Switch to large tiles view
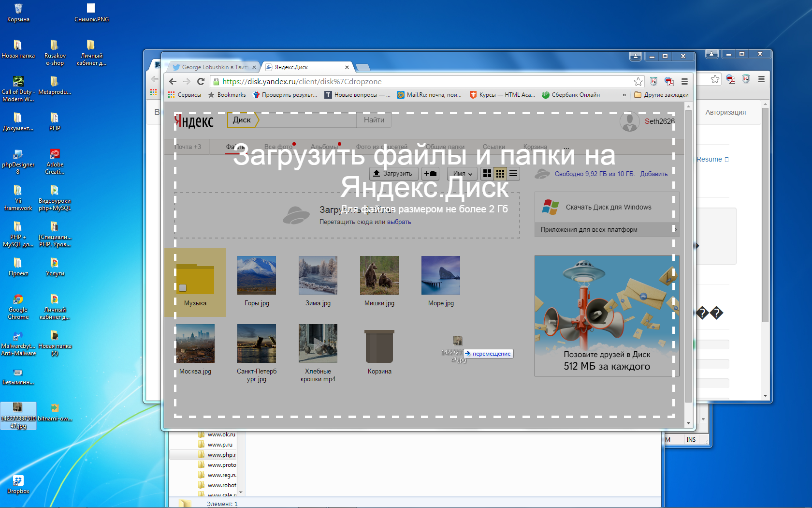 pos(487,173)
